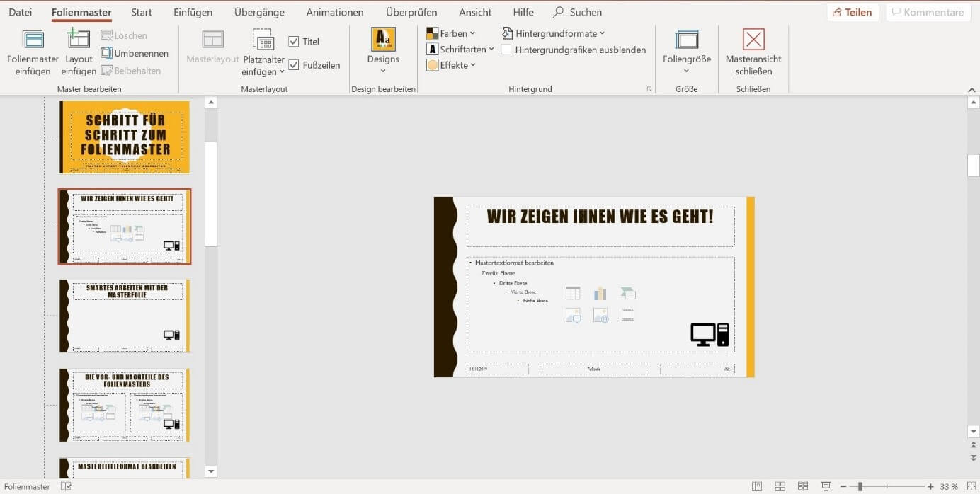This screenshot has width=980, height=494.
Task: Toggle the Titel checkbox
Action: click(x=294, y=42)
